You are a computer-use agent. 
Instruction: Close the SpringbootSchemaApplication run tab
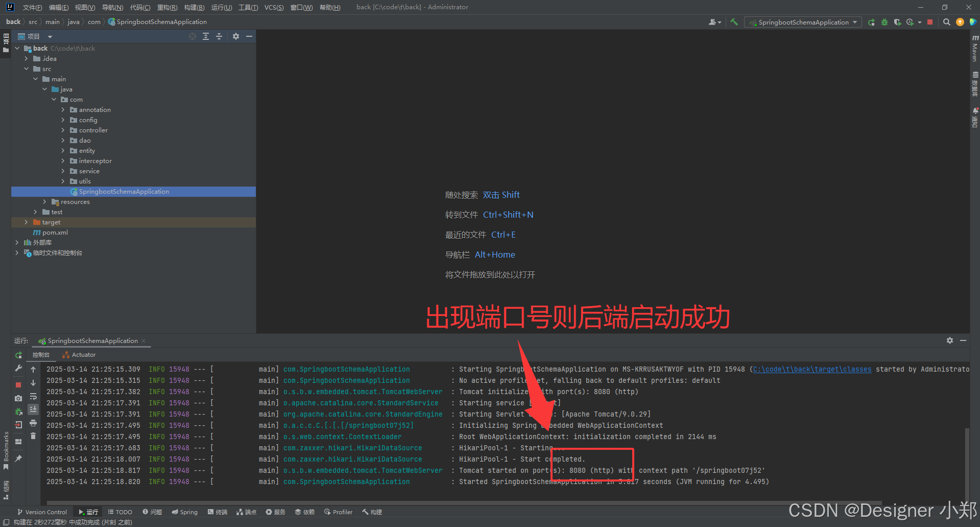pos(144,341)
